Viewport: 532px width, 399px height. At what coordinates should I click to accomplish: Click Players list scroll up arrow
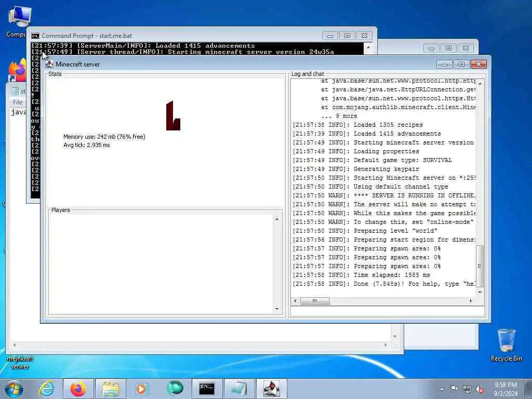coord(277,220)
